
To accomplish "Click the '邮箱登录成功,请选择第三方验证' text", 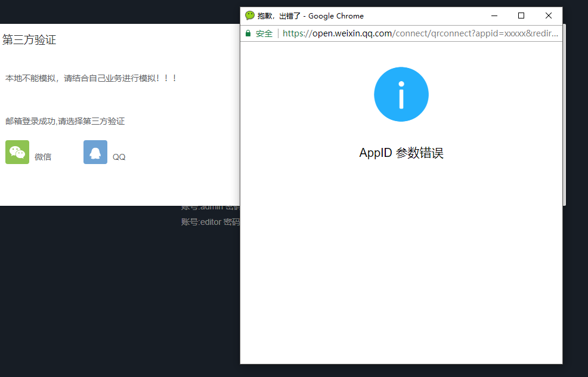I will pyautogui.click(x=65, y=121).
